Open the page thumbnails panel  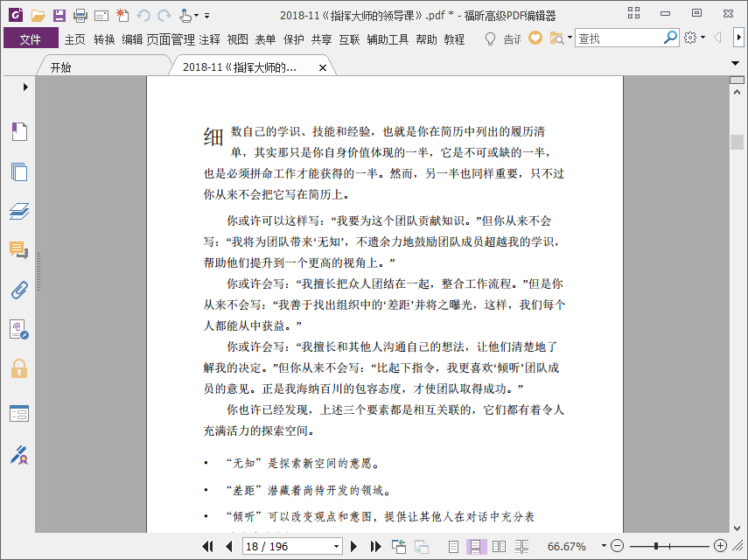pos(19,171)
